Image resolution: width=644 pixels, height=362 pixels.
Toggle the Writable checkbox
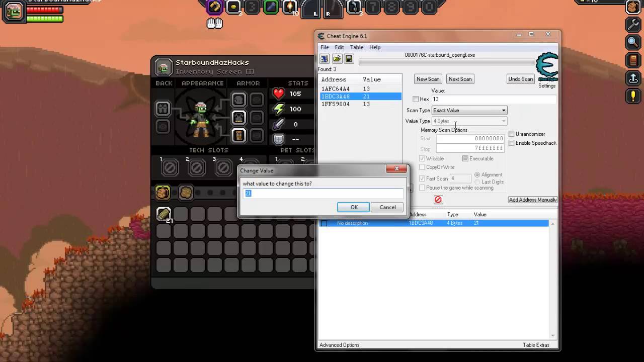coord(422,159)
